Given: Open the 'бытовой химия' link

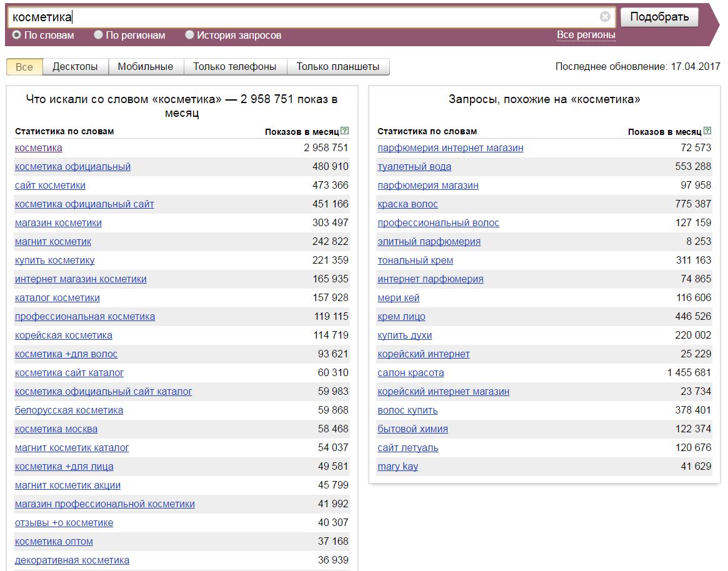Looking at the screenshot, I should (413, 429).
